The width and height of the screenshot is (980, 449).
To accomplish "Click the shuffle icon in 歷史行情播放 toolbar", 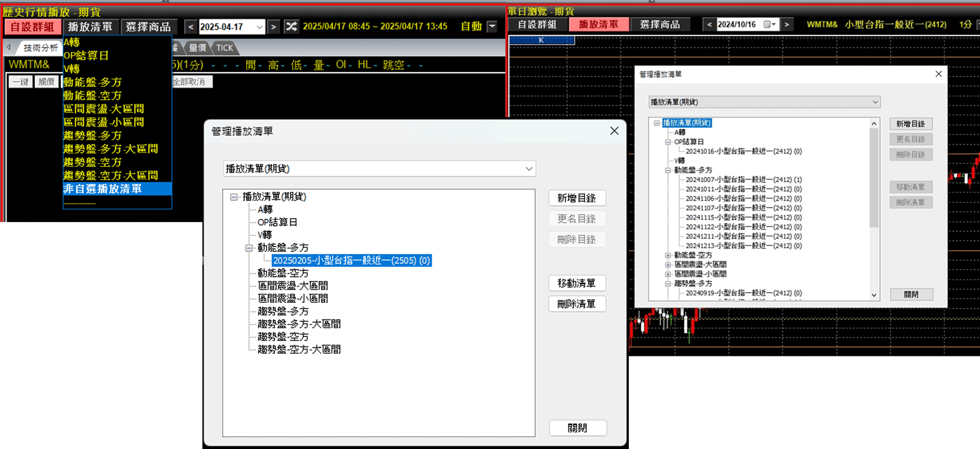I will (291, 26).
